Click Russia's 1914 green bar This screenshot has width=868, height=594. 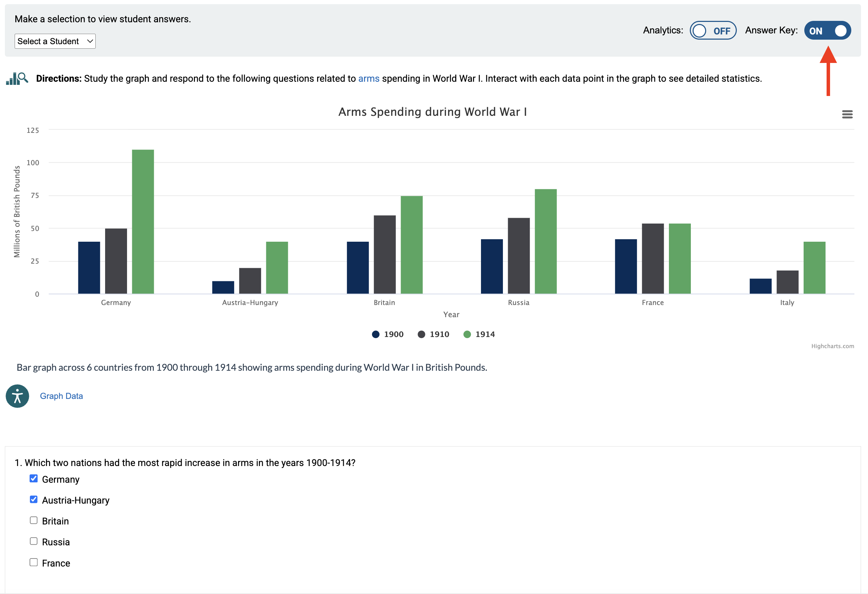pos(546,241)
